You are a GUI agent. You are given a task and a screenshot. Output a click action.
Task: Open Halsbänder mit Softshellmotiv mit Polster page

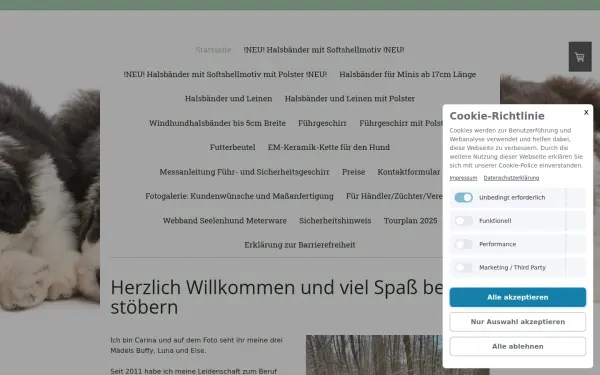click(x=225, y=74)
